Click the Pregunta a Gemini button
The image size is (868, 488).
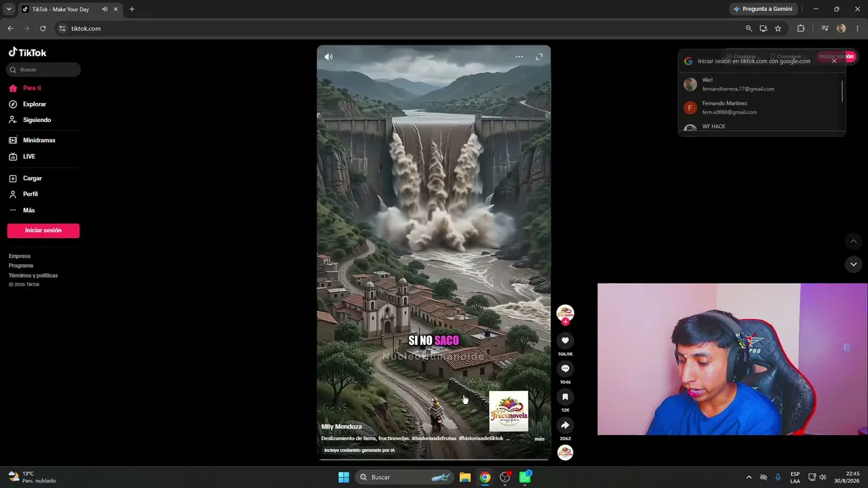(763, 9)
